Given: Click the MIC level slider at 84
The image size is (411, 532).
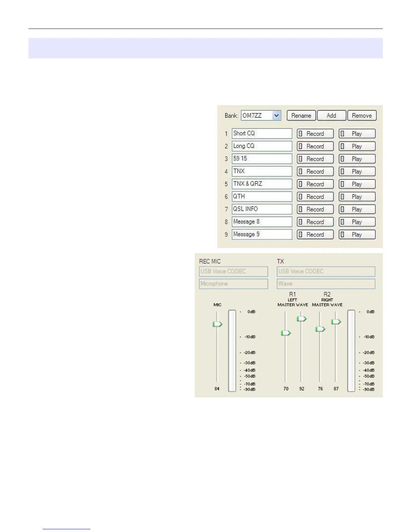Looking at the screenshot, I should point(217,324).
